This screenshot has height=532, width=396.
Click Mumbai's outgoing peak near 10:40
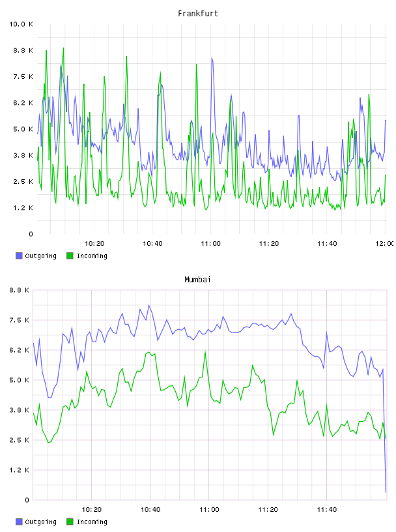coord(149,305)
